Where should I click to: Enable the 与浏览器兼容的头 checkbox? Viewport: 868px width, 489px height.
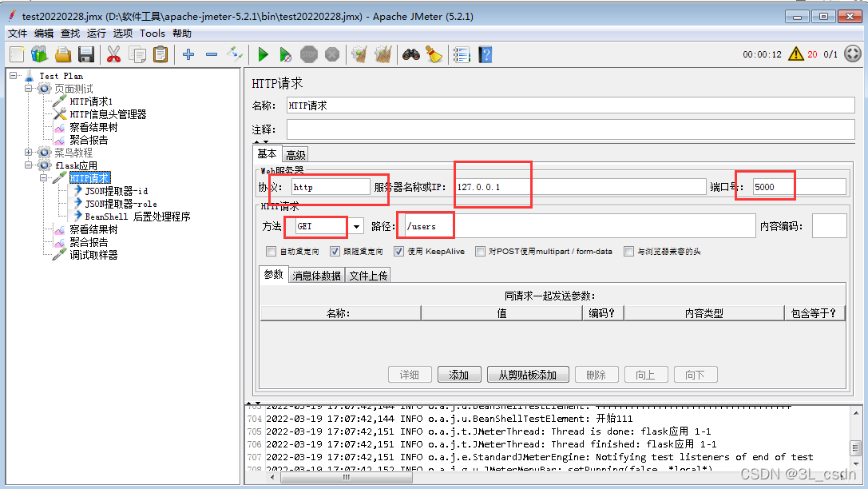pyautogui.click(x=628, y=252)
